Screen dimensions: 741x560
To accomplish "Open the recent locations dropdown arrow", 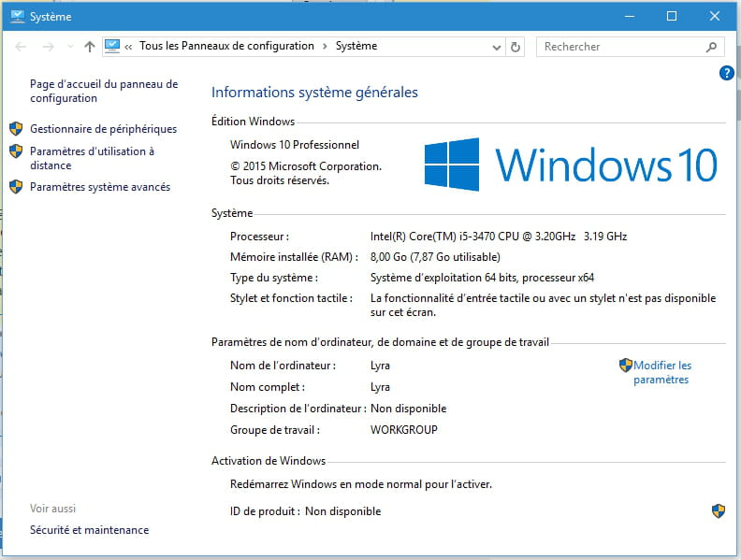I will [x=70, y=47].
